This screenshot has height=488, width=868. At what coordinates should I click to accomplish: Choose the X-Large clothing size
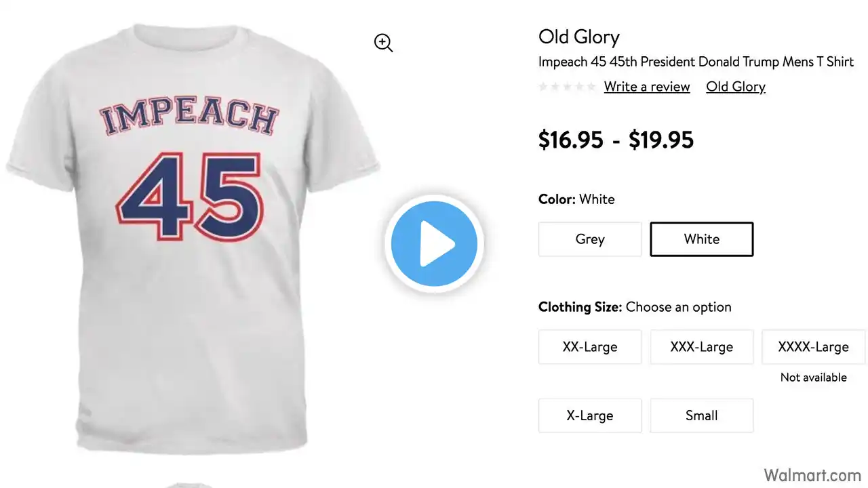tap(590, 415)
